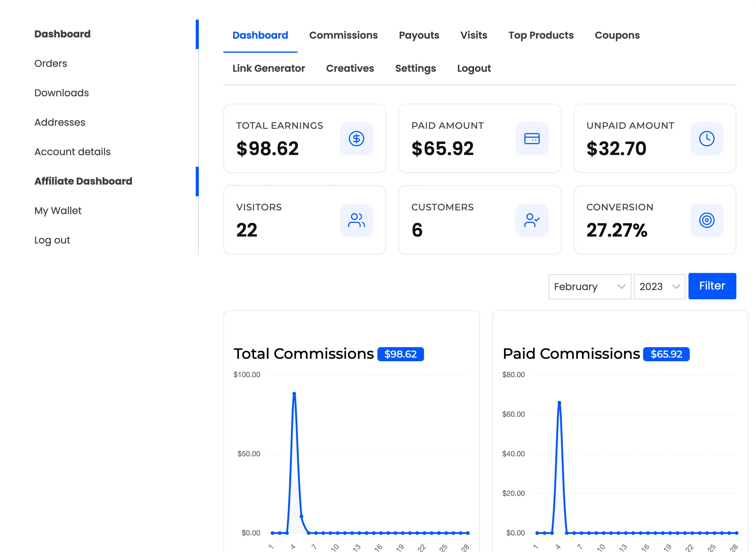The image size is (756, 552).
Task: Go to Downloads in the sidebar
Action: coord(61,93)
